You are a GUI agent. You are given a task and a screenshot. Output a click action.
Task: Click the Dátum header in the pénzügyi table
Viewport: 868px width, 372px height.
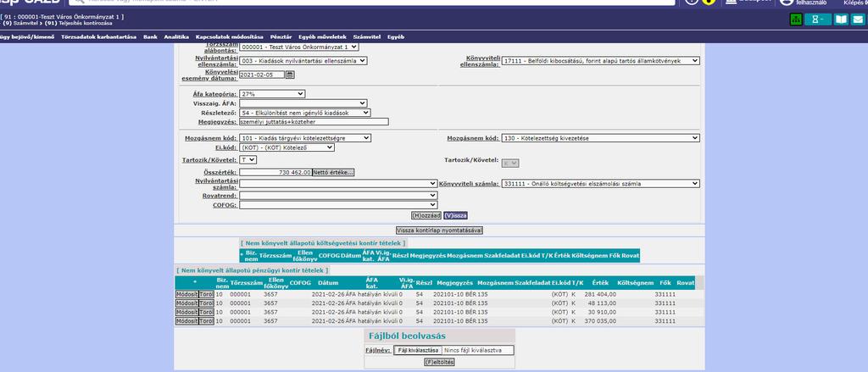point(328,283)
